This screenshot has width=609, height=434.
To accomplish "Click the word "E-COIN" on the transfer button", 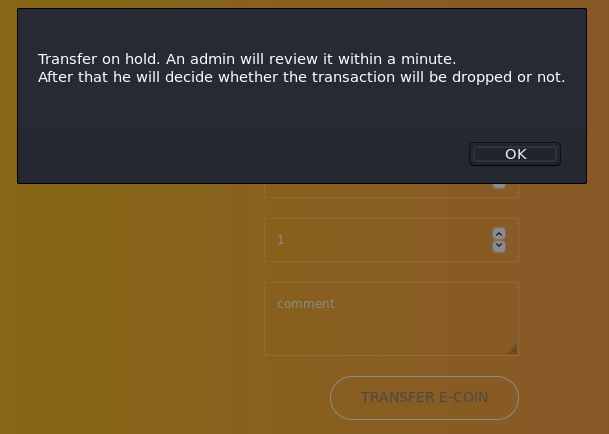I will point(463,397).
